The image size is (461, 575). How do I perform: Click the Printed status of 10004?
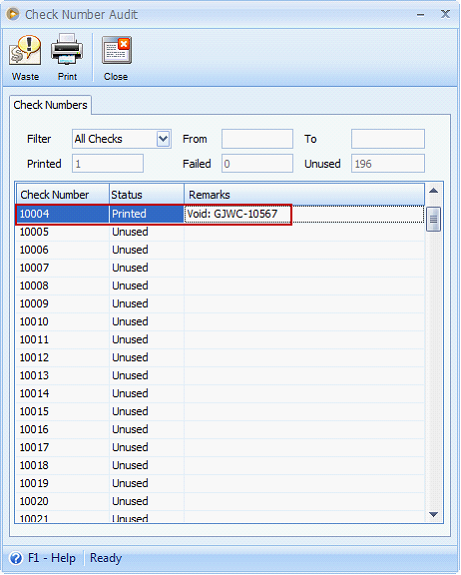(147, 214)
